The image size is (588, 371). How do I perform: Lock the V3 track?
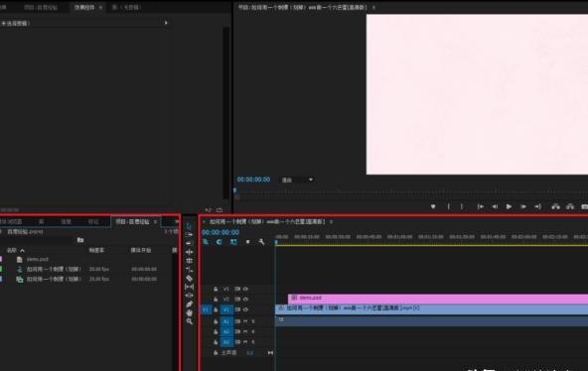[216, 289]
